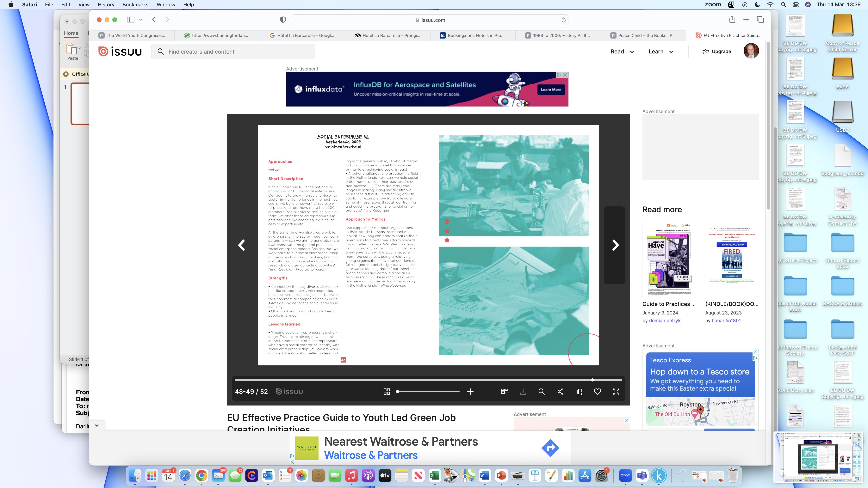The height and width of the screenshot is (488, 868).
Task: Click the zoom in plus icon
Action: coord(470,391)
